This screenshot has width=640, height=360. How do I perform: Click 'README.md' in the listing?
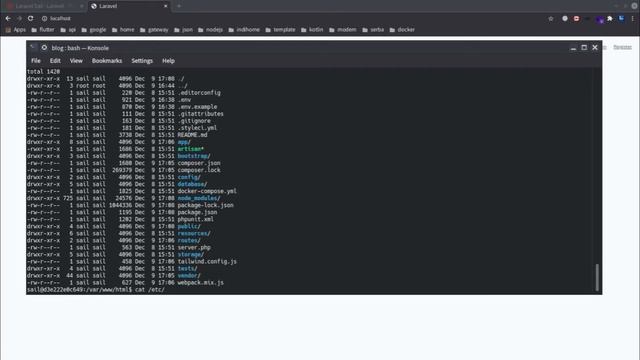tap(192, 135)
